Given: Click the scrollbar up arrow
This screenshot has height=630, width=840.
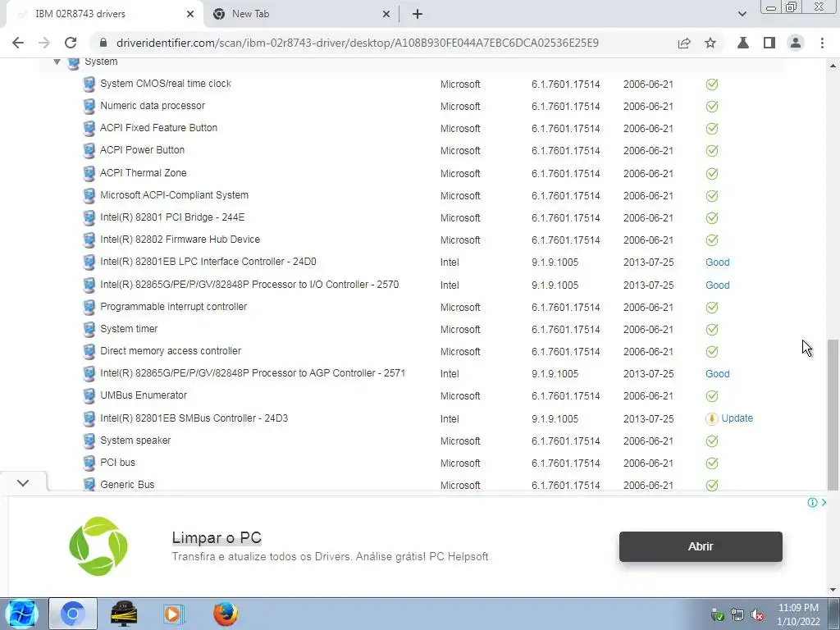Looking at the screenshot, I should (x=833, y=66).
